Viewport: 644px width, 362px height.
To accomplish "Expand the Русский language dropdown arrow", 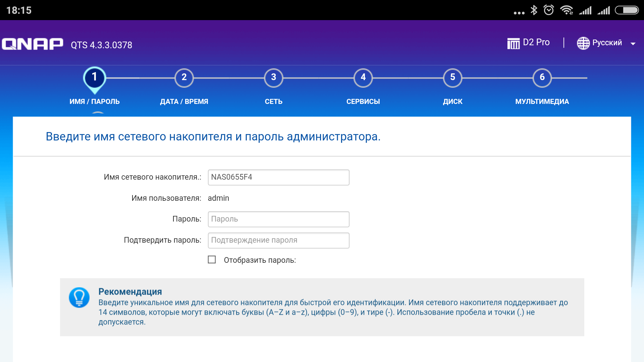I will pos(633,44).
